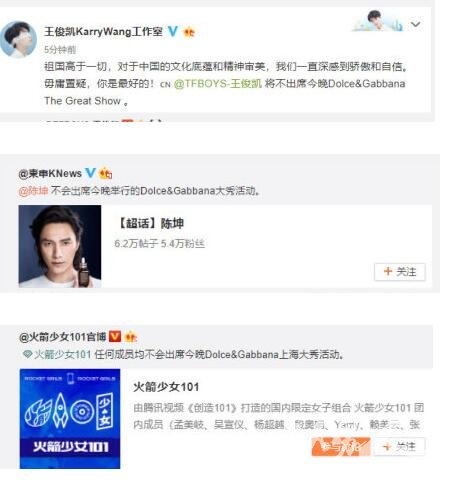The height and width of the screenshot is (495, 453).
Task: Open the post options chevron menu
Action: (415, 24)
